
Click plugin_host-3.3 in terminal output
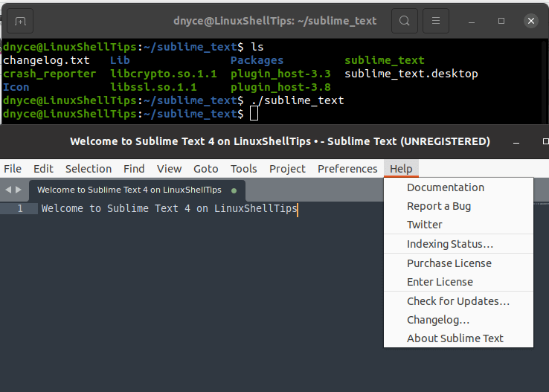[280, 74]
